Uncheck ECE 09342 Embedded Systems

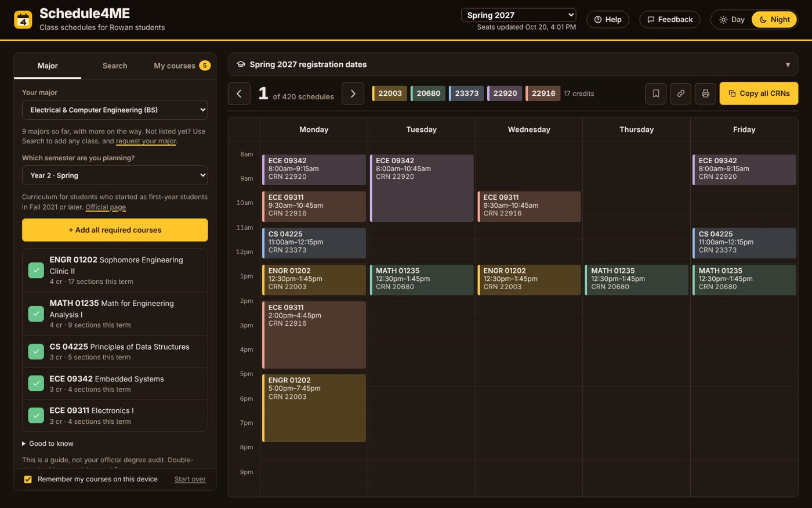[x=36, y=384]
